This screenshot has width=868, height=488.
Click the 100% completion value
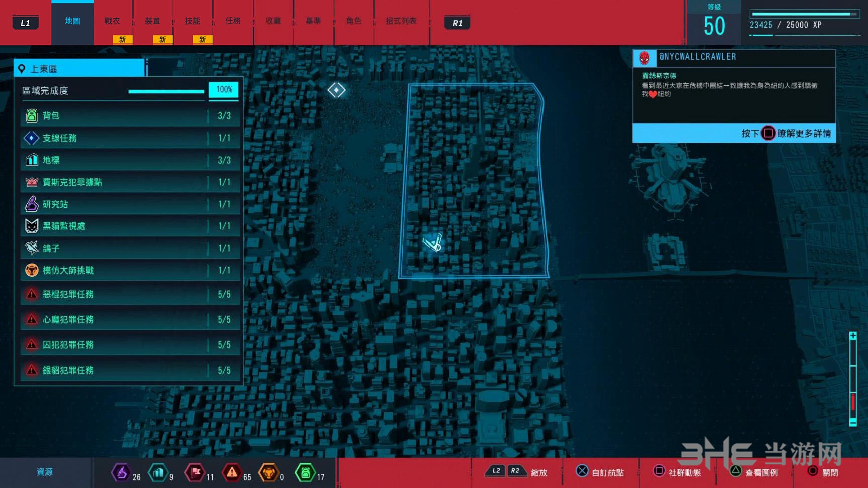(x=224, y=89)
